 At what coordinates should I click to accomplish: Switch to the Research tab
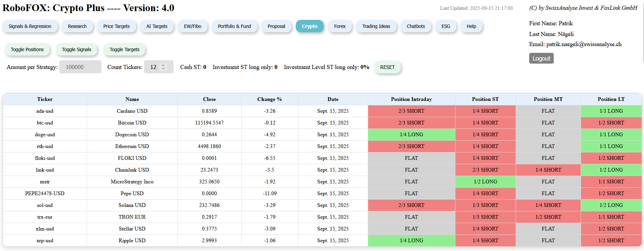click(x=77, y=26)
